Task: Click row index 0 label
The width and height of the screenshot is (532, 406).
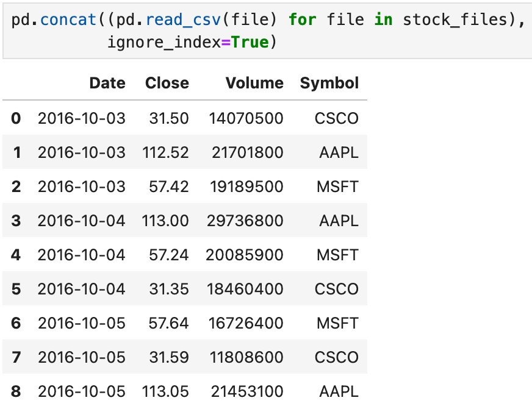Action: tap(16, 118)
